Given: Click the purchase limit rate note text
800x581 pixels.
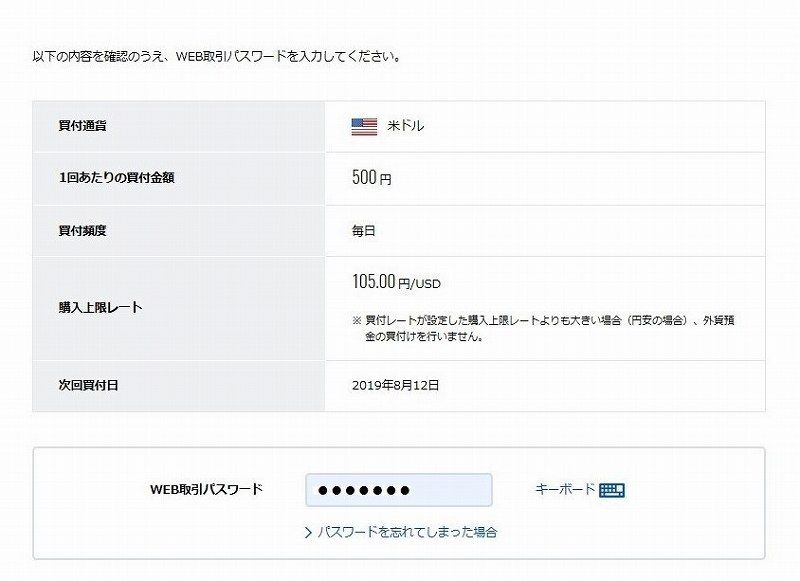Looking at the screenshot, I should [x=543, y=328].
